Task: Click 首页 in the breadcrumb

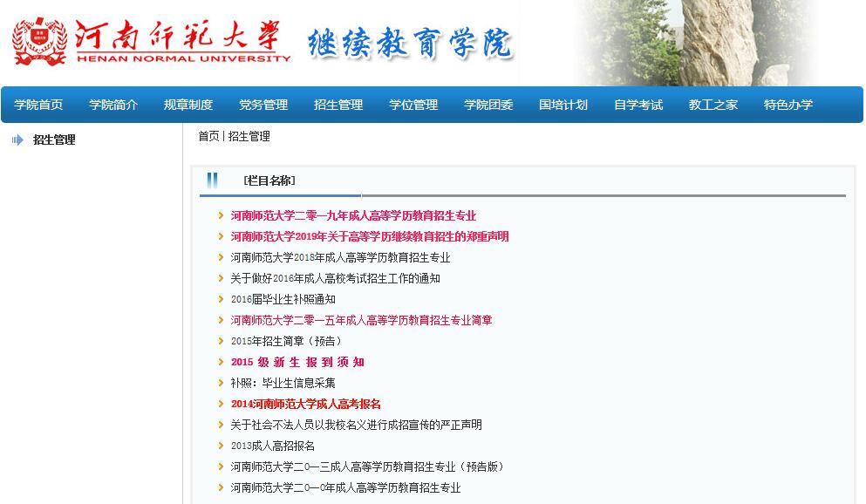Action: pyautogui.click(x=208, y=137)
